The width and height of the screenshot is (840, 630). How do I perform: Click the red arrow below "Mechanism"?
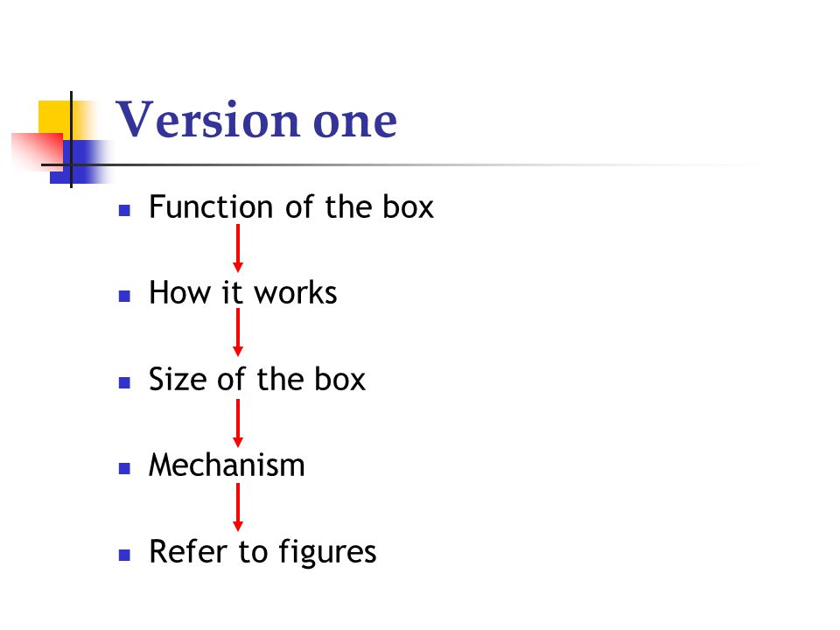click(238, 507)
